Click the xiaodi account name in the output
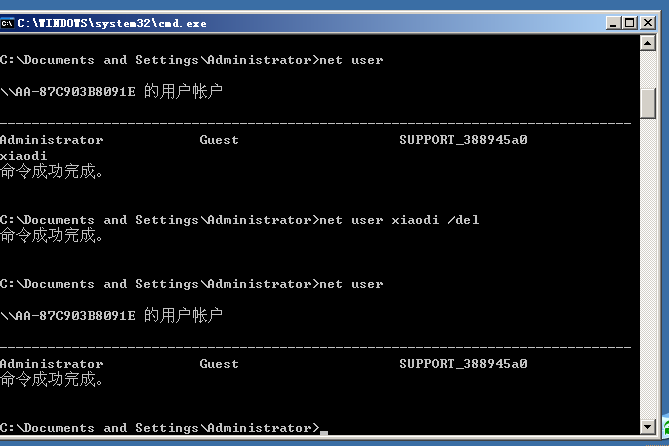 23,156
